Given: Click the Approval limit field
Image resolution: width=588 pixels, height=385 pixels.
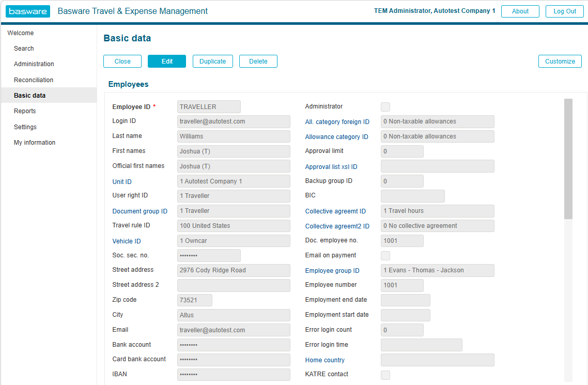Looking at the screenshot, I should pos(402,151).
